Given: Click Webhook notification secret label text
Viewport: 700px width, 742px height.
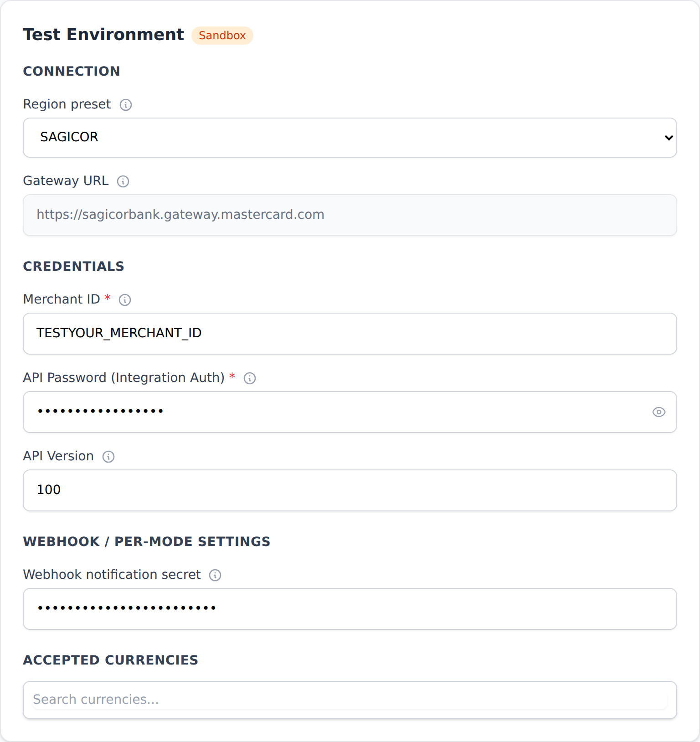Looking at the screenshot, I should pos(112,575).
